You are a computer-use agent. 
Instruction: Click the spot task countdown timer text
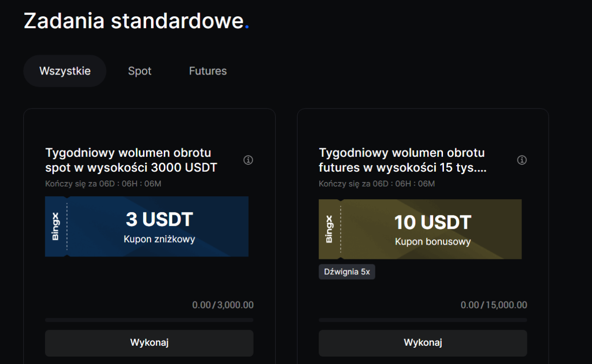point(103,184)
